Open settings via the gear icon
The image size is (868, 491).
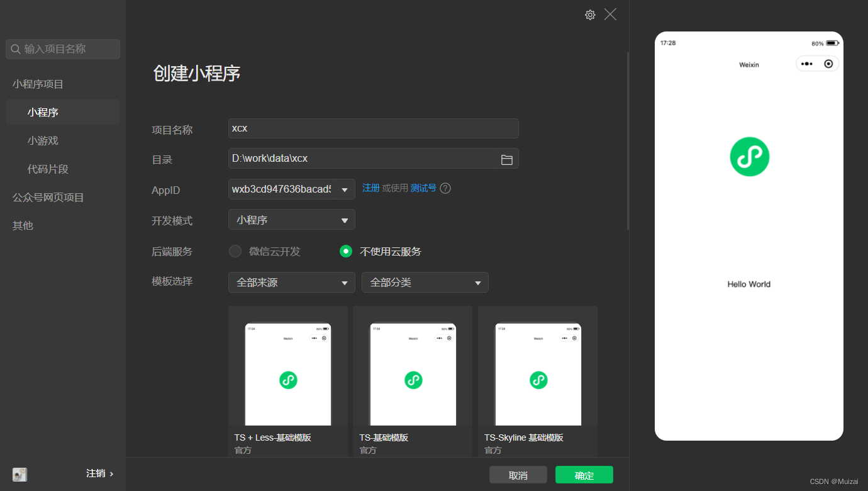(x=590, y=14)
